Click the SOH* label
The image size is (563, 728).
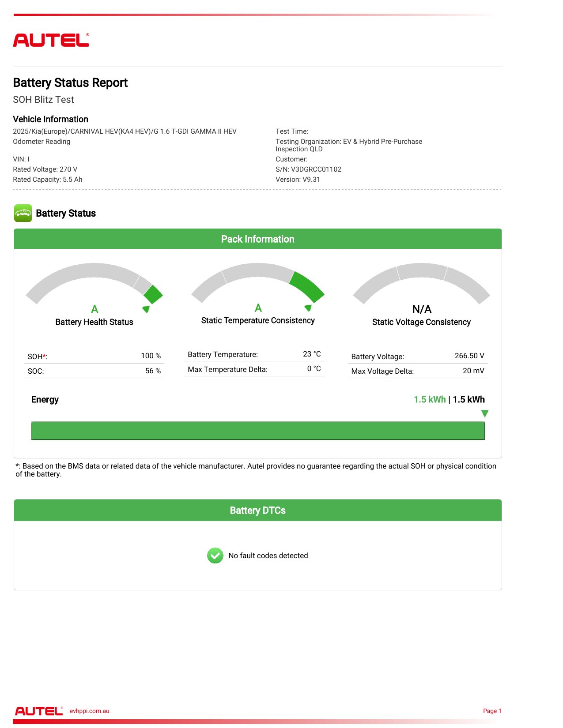click(x=38, y=356)
